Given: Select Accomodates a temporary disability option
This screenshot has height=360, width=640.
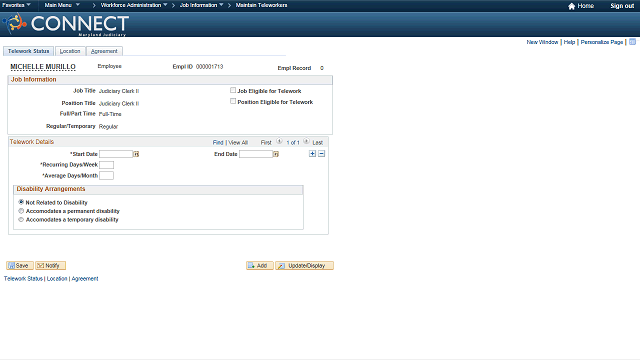Looking at the screenshot, I should click(21, 220).
